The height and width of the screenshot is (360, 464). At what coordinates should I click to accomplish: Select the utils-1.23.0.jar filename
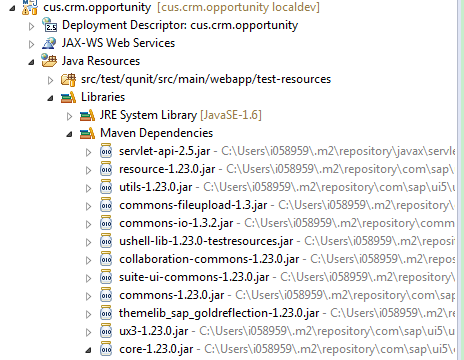click(x=156, y=187)
